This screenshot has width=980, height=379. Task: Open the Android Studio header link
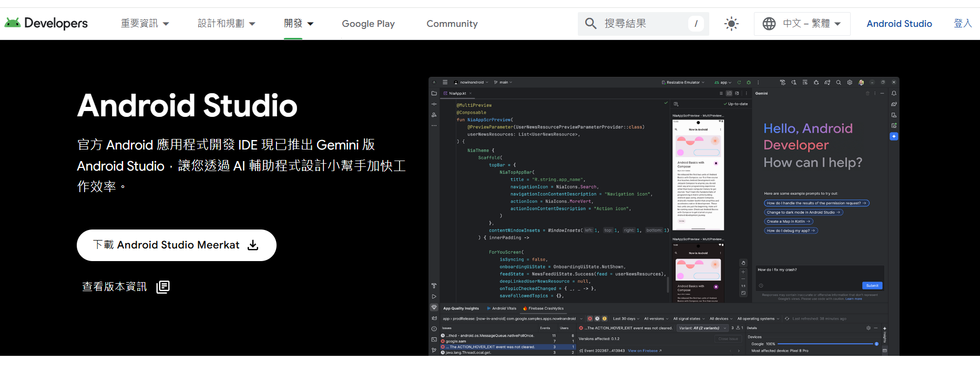899,24
